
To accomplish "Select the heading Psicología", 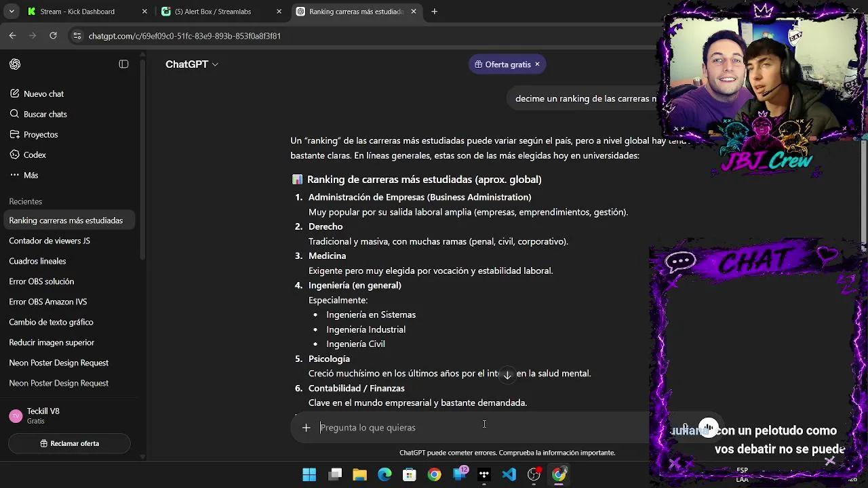I will click(329, 359).
